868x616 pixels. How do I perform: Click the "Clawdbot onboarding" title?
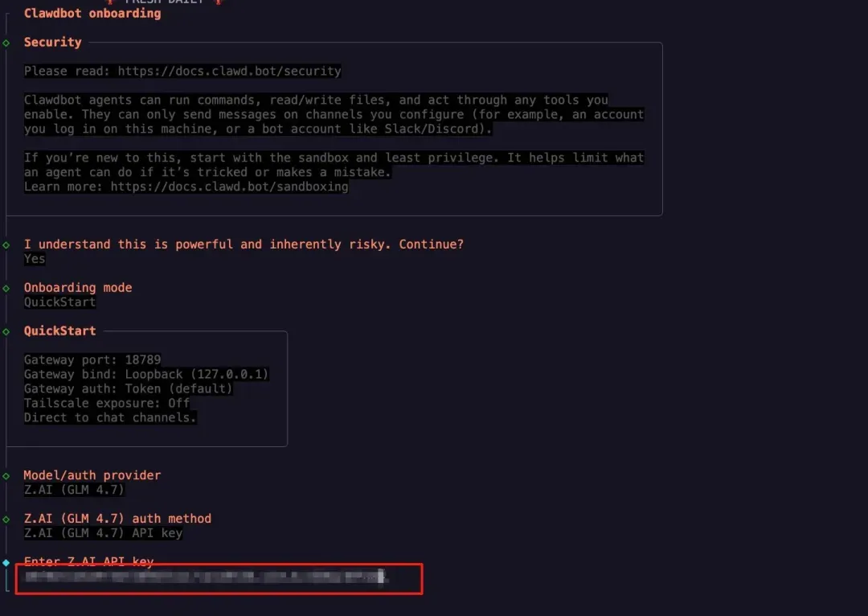[92, 14]
